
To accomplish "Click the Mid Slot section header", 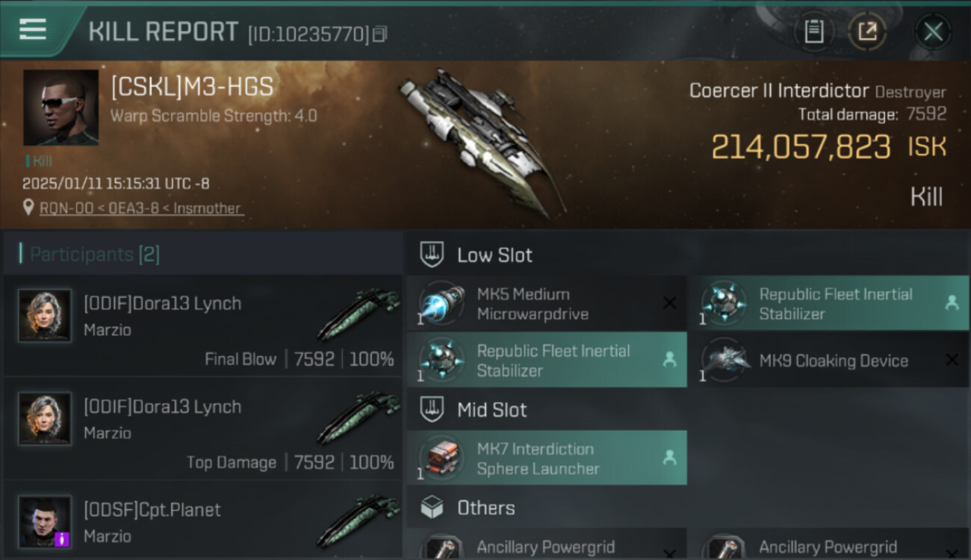I will (491, 410).
